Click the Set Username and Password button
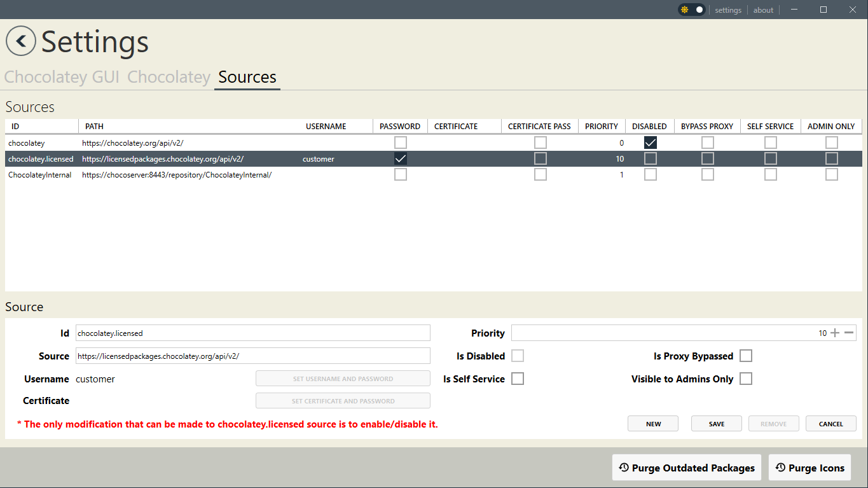Image resolution: width=868 pixels, height=488 pixels. 343,379
